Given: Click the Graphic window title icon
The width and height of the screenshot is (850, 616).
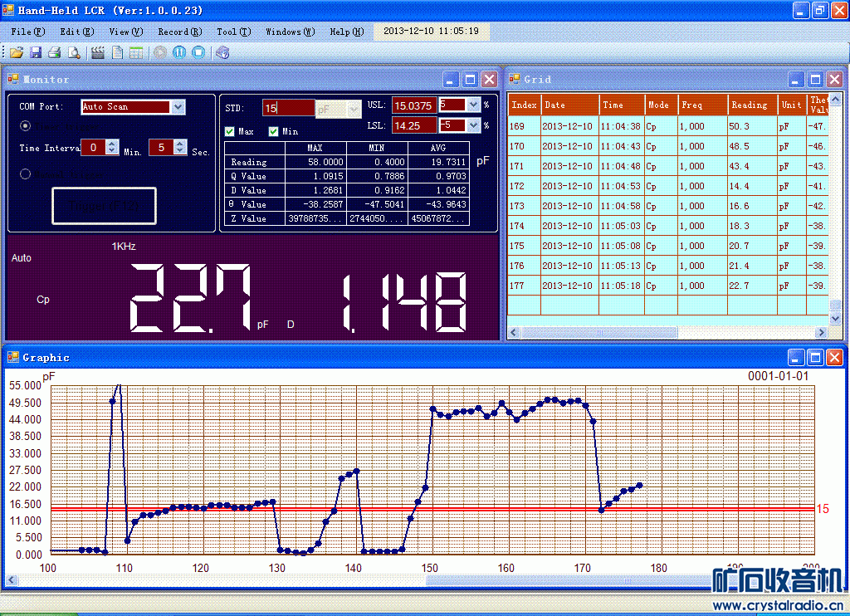Looking at the screenshot, I should click(13, 357).
